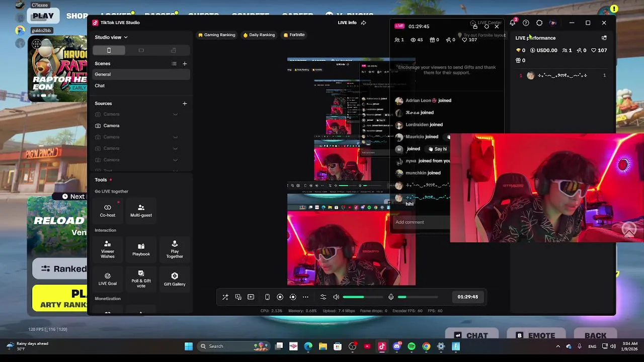644x362 pixels.
Task: Open Poll & Gift vote tool
Action: coord(141,279)
